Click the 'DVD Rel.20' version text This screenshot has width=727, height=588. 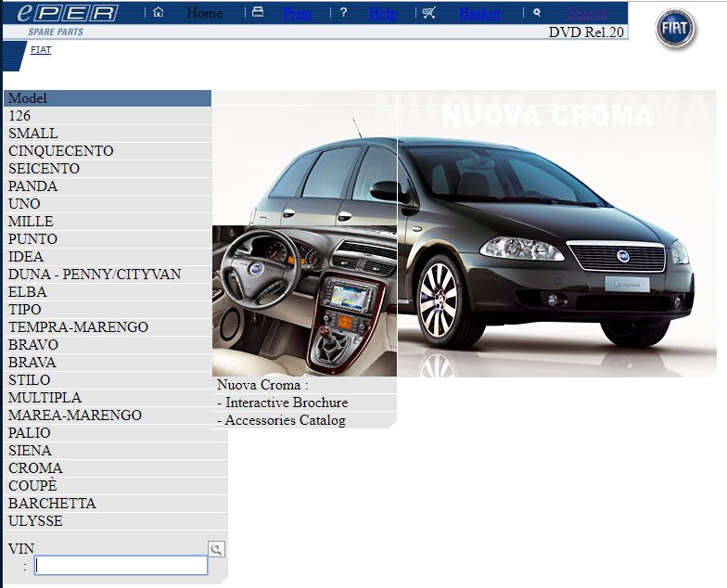tap(586, 32)
